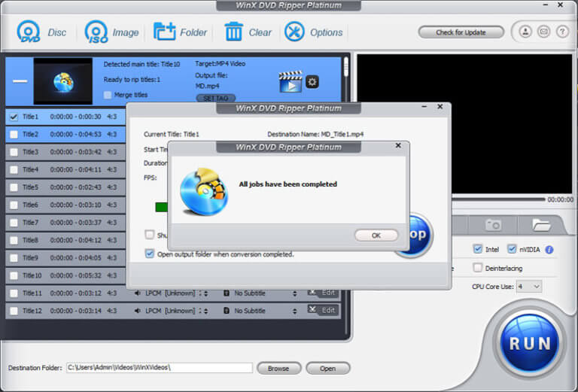
Task: Open the snapshot folder icon
Action: tap(541, 224)
